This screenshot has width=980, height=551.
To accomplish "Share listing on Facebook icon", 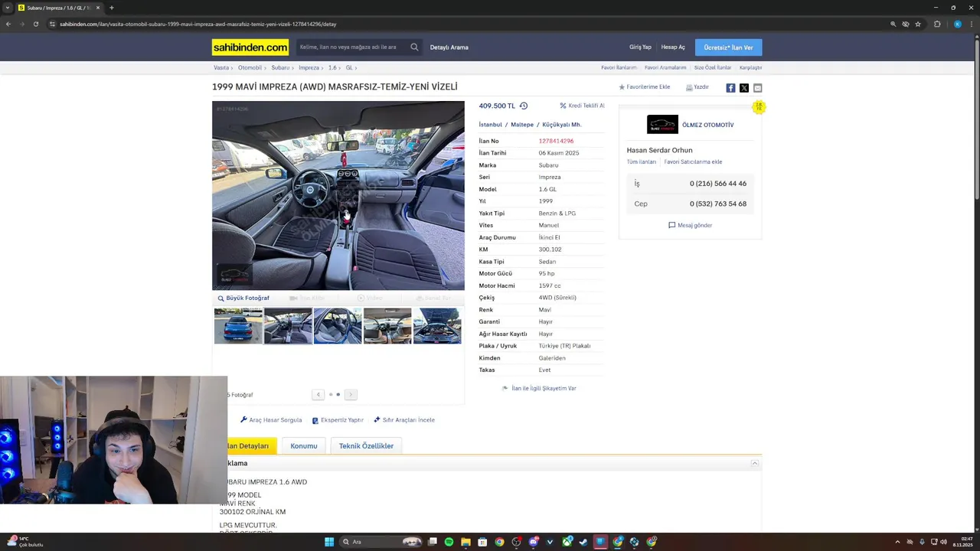I will (730, 88).
